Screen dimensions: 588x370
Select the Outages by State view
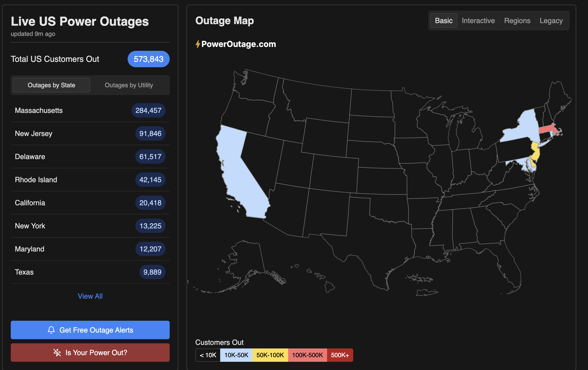pyautogui.click(x=51, y=85)
